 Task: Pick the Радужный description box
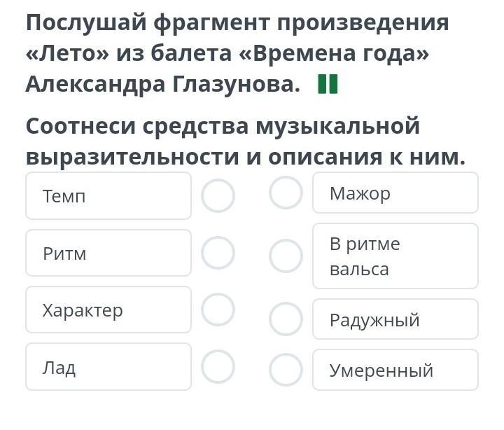395,319
